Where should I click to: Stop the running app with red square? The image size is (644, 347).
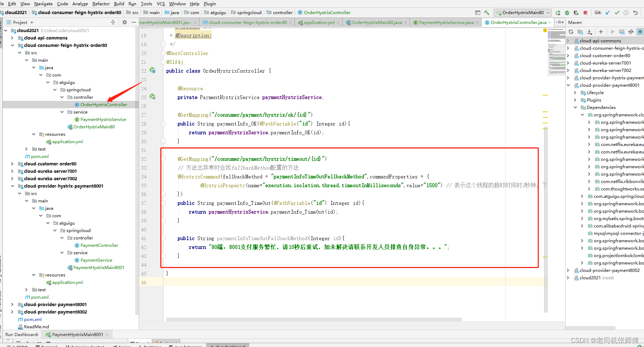pos(585,13)
